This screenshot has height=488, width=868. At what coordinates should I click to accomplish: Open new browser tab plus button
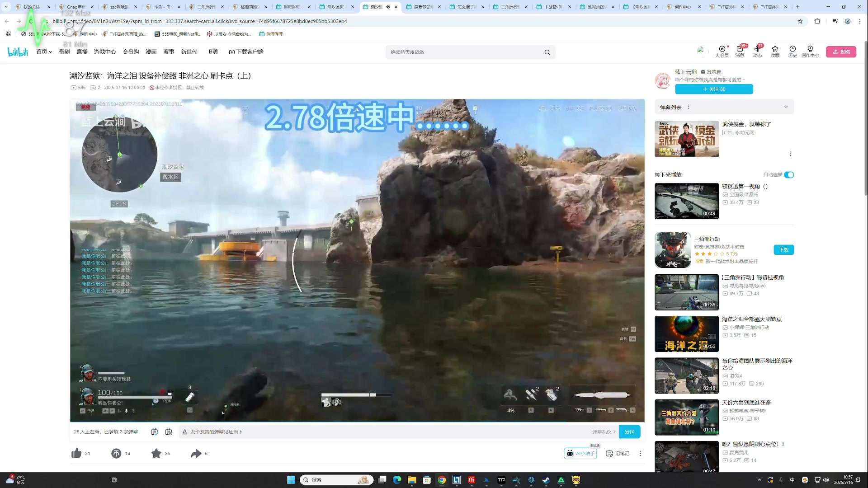[797, 7]
